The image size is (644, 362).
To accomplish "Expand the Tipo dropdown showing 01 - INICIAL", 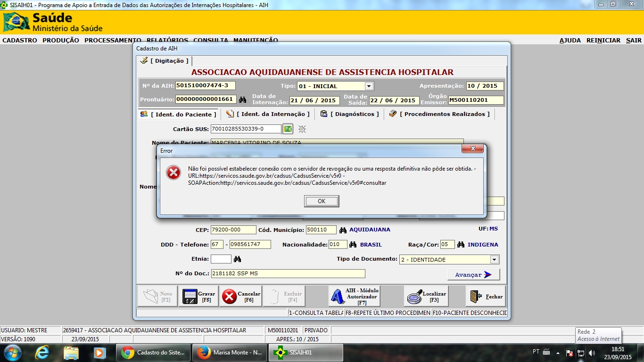I will (x=369, y=86).
